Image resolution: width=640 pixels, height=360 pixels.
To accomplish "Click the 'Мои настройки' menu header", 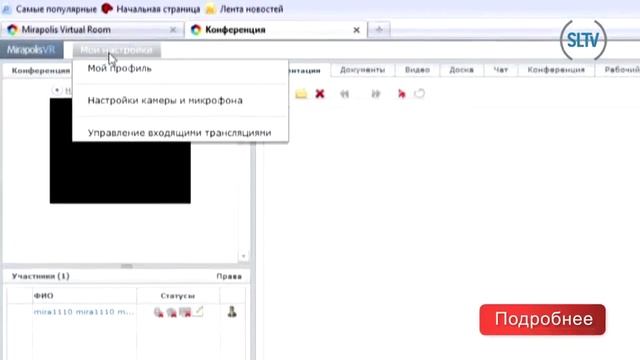I will point(116,50).
